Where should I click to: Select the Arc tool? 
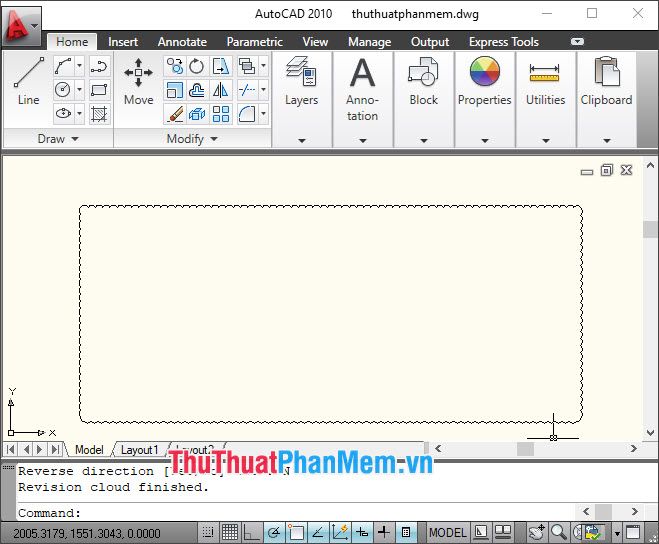(x=63, y=66)
